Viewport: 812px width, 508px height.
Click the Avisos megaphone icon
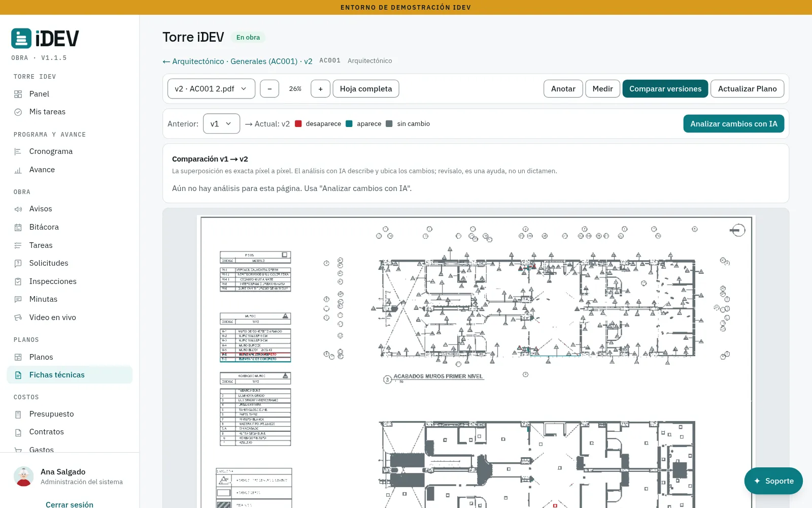(x=18, y=209)
